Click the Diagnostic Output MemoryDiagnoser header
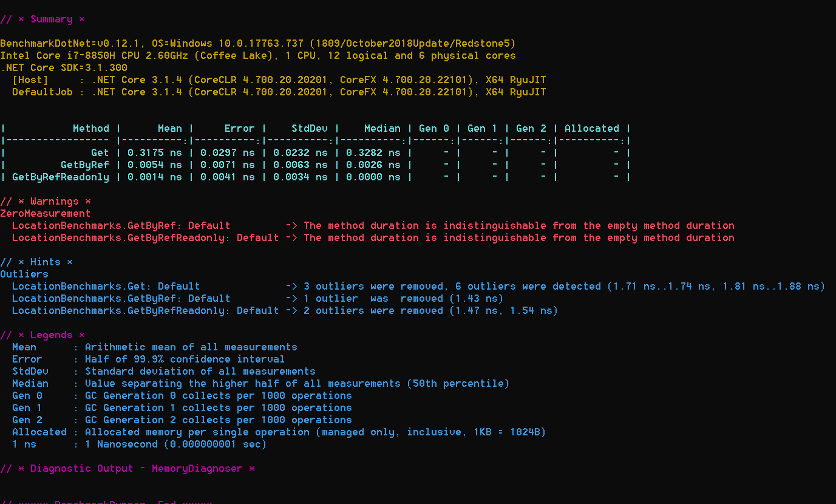Image resolution: width=836 pixels, height=504 pixels. (127, 469)
